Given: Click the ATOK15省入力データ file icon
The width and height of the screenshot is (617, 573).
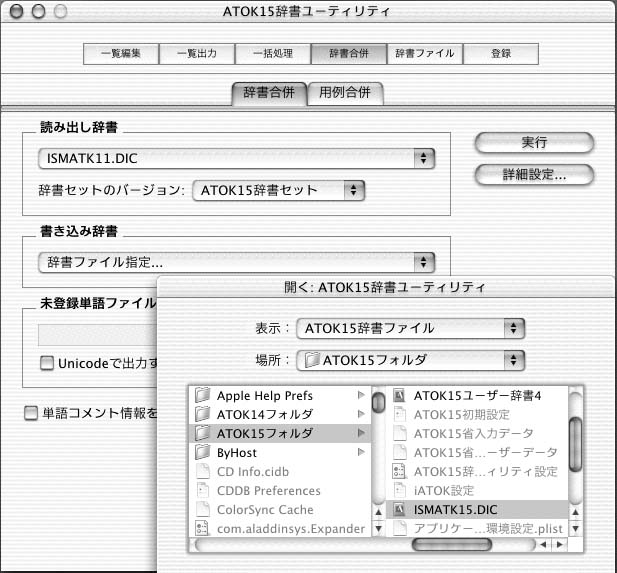Looking at the screenshot, I should point(400,433).
